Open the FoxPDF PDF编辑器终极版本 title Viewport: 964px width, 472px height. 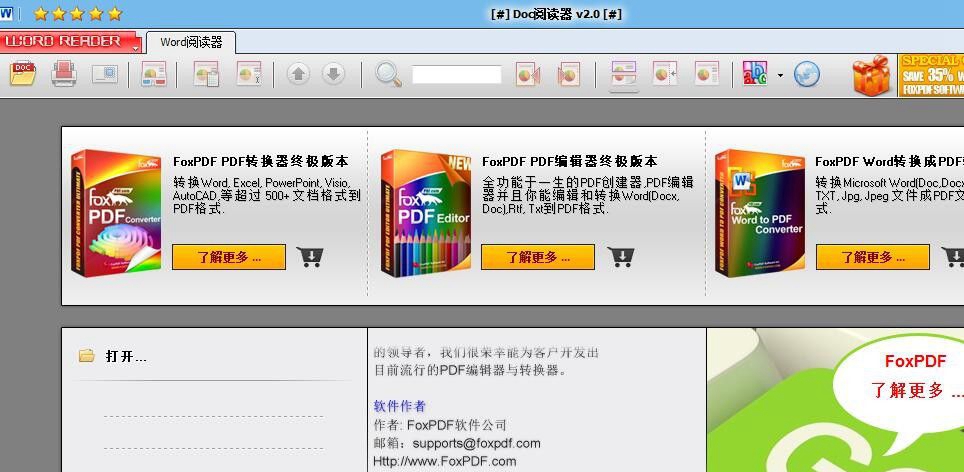(x=570, y=162)
